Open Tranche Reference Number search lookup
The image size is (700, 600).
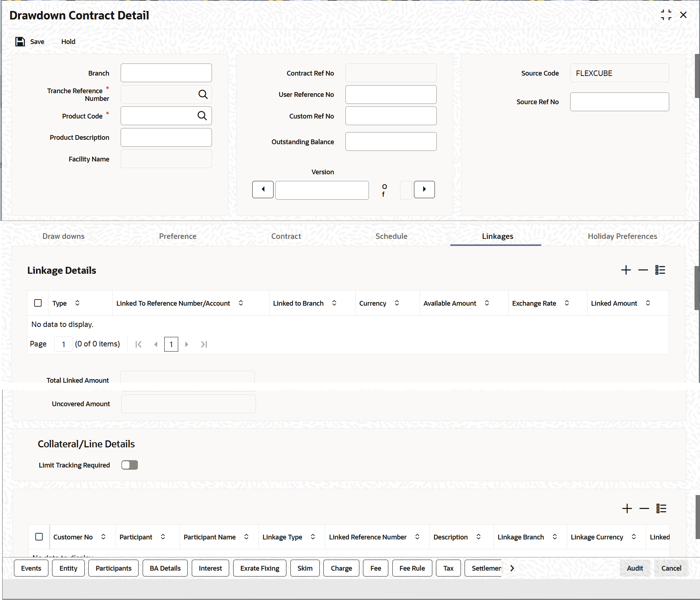[203, 94]
